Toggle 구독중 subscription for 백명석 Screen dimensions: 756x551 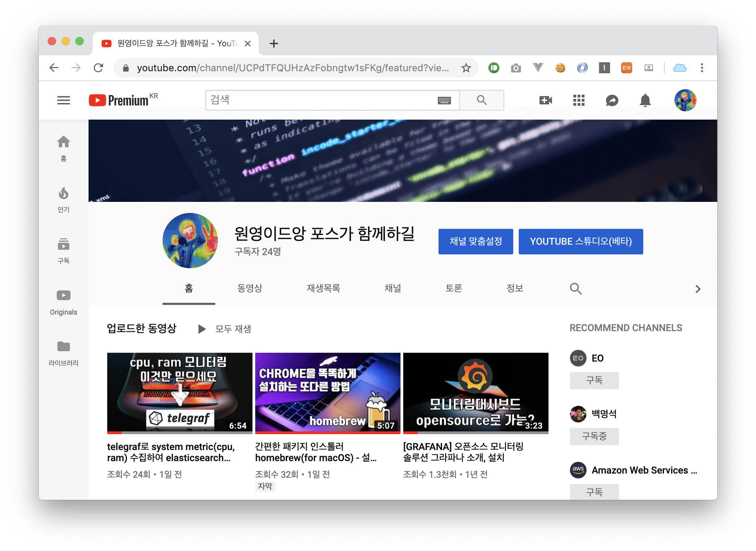tap(594, 436)
